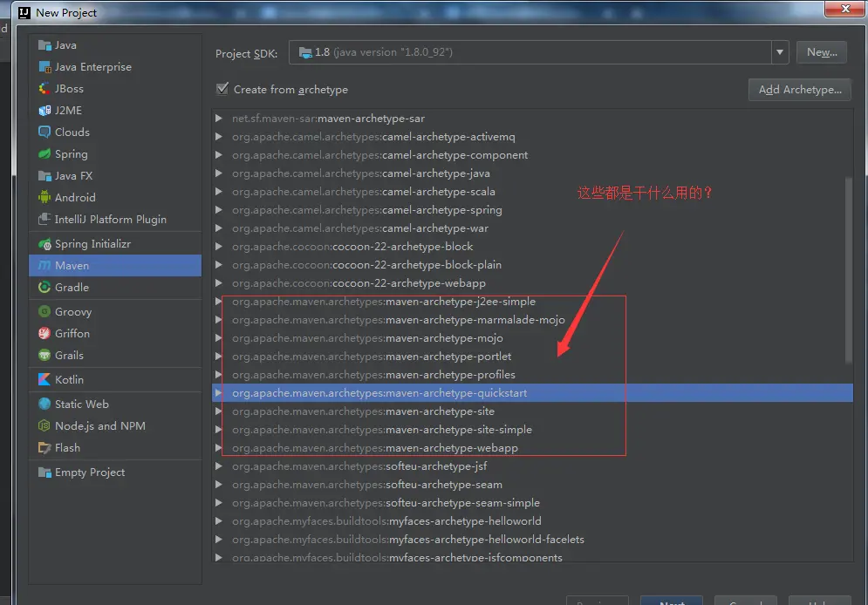Select the Java Enterprise label
This screenshot has height=605, width=868.
coord(93,67)
